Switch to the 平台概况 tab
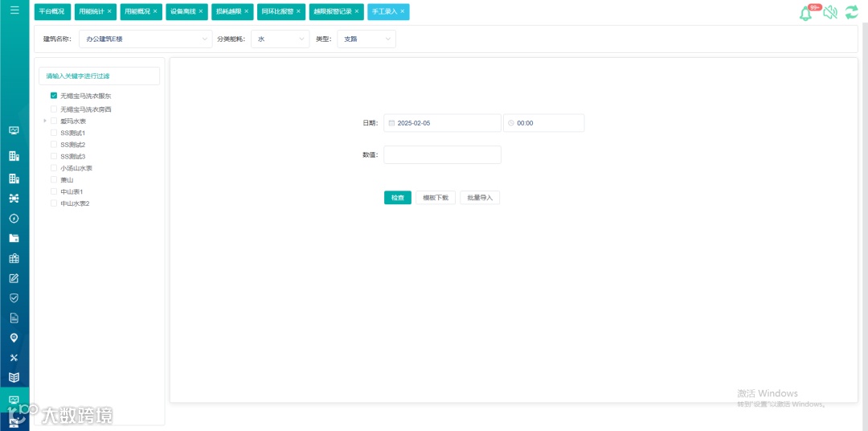This screenshot has height=431, width=868. coord(51,11)
